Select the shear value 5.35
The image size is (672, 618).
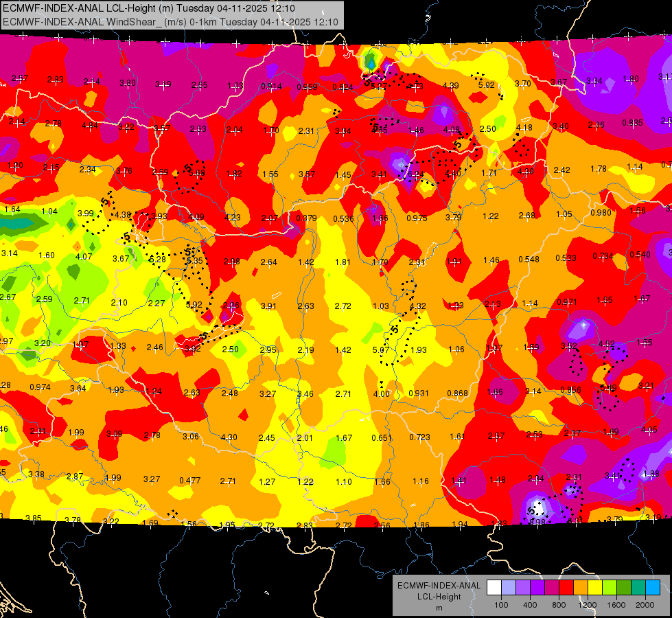pyautogui.click(x=194, y=260)
